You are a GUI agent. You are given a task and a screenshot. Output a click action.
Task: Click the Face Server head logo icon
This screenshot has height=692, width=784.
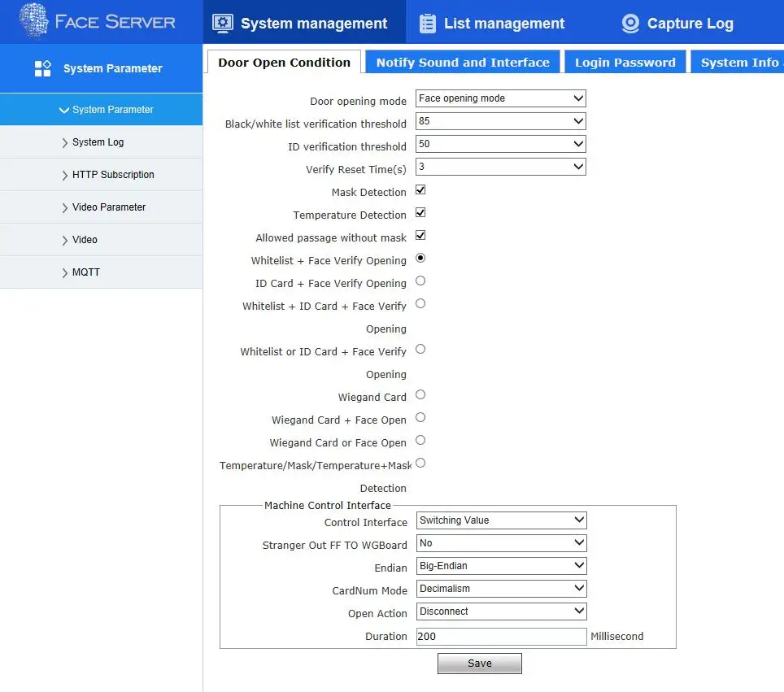click(33, 20)
